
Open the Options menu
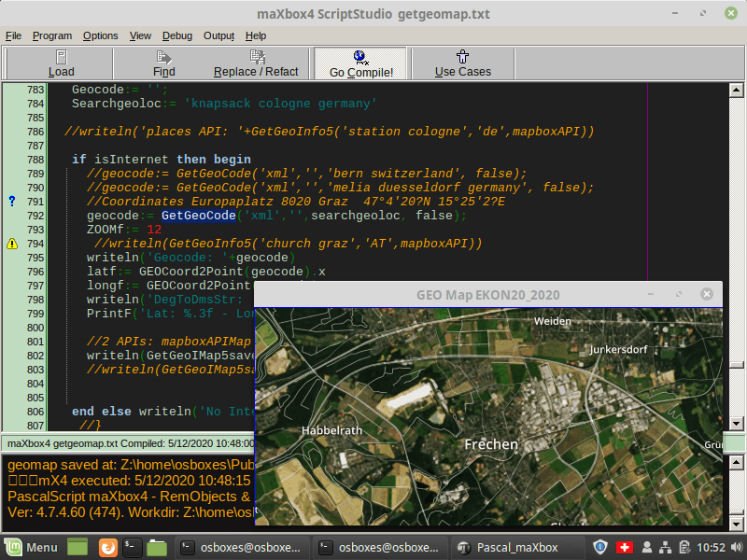click(x=100, y=35)
